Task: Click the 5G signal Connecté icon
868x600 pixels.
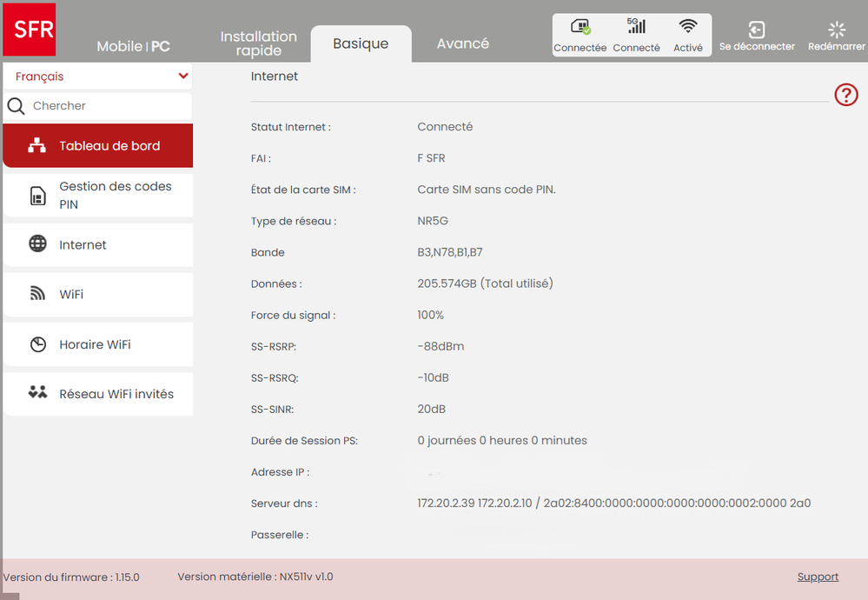Action: [x=636, y=27]
